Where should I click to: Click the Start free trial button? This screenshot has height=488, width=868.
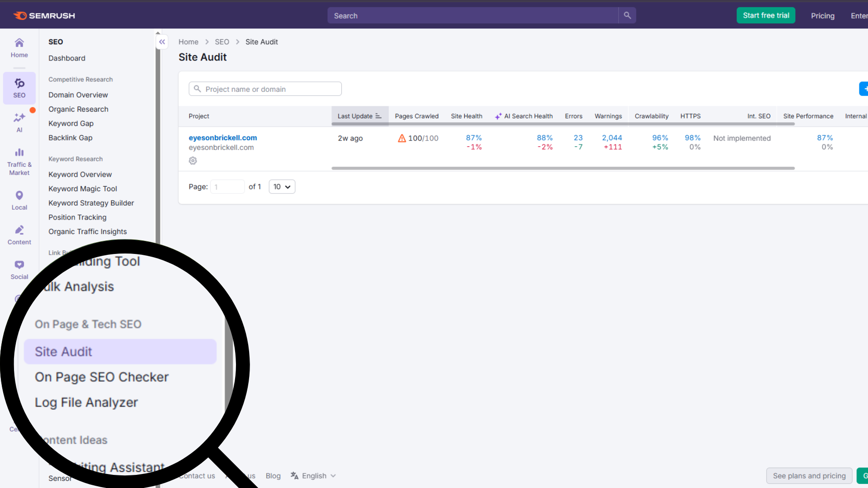pos(765,15)
